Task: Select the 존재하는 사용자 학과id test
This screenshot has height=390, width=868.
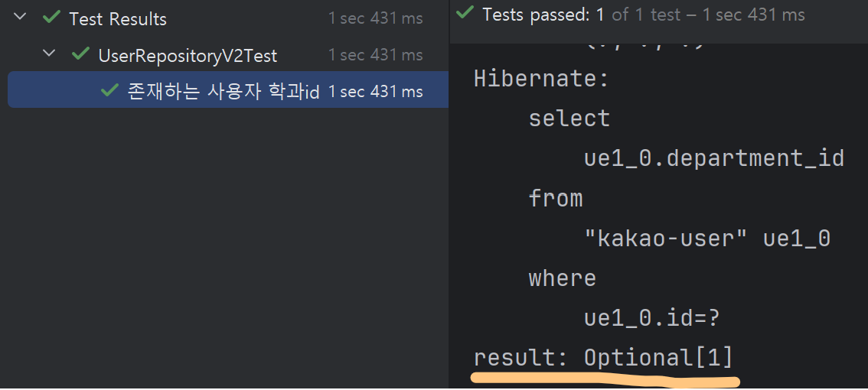Action: tap(223, 92)
